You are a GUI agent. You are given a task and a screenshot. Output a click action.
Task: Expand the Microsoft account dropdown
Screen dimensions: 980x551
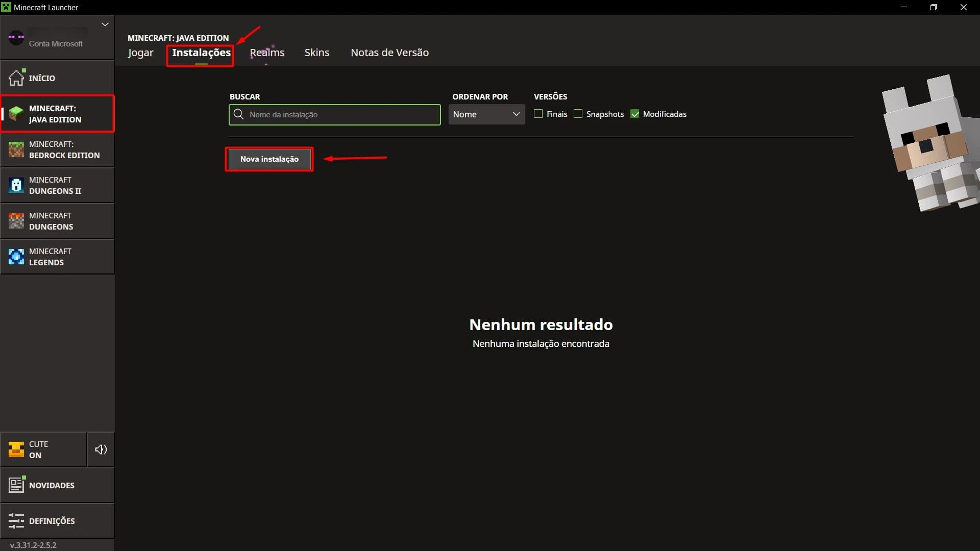105,24
